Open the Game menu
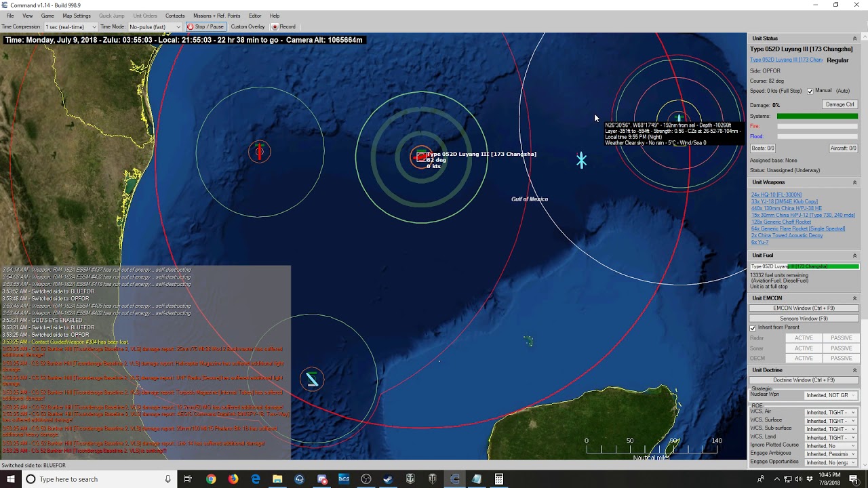 pyautogui.click(x=47, y=16)
